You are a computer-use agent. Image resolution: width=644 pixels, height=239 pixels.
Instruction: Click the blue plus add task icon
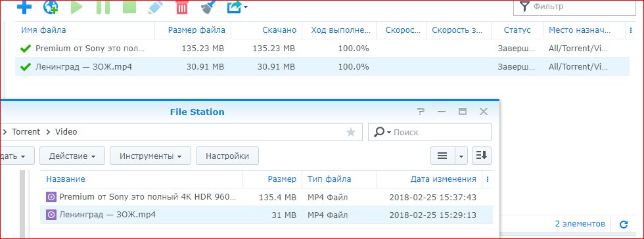(24, 7)
